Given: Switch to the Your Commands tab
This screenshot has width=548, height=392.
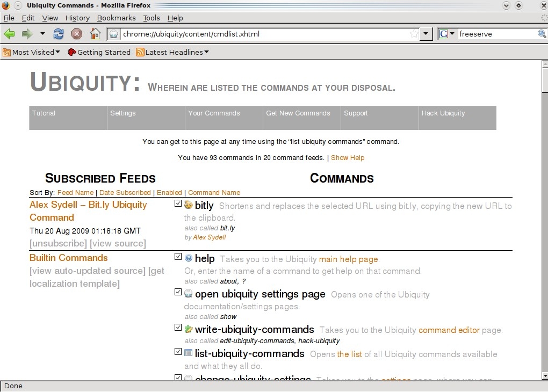Looking at the screenshot, I should 223,118.
